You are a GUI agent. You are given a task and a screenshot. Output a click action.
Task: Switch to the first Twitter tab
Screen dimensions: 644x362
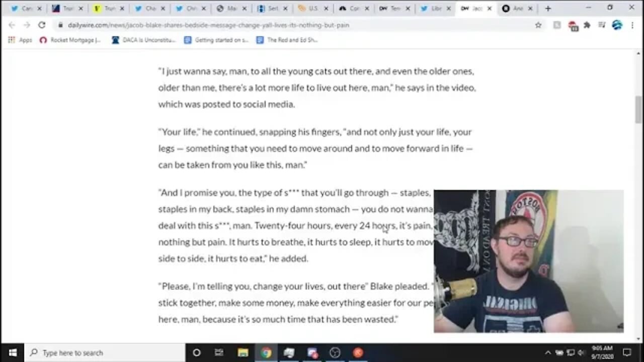click(x=22, y=9)
